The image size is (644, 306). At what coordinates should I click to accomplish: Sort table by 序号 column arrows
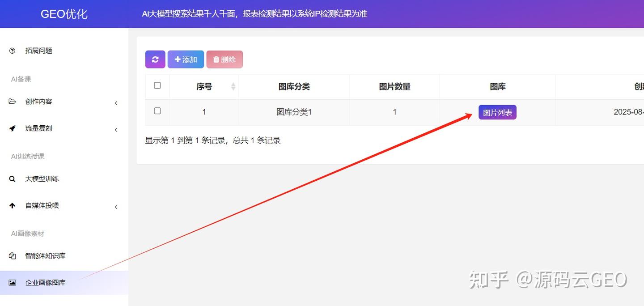click(x=233, y=87)
